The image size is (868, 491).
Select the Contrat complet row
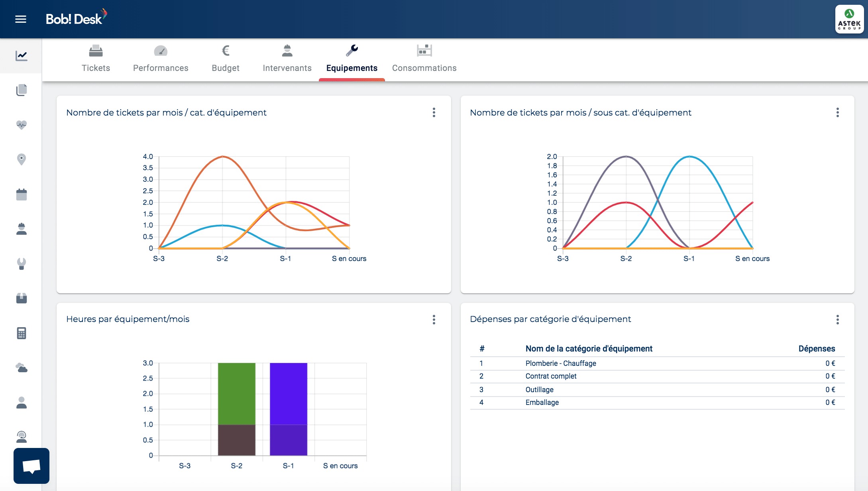[657, 377]
